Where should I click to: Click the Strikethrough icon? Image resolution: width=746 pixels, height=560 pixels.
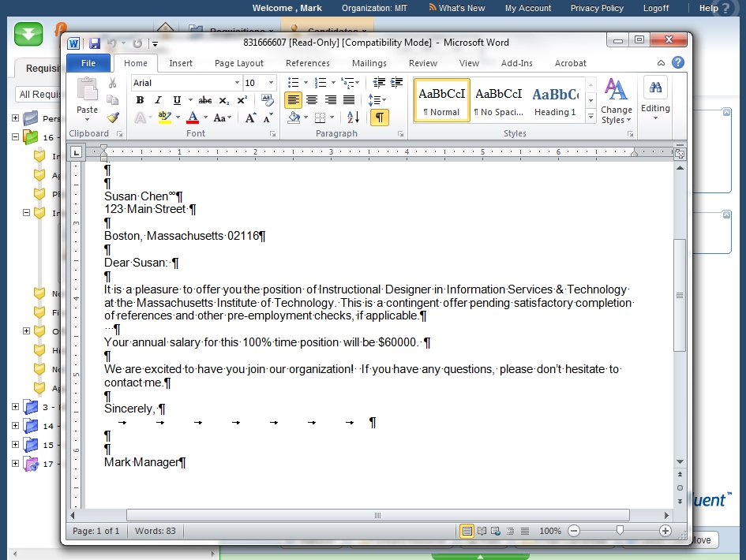(204, 100)
